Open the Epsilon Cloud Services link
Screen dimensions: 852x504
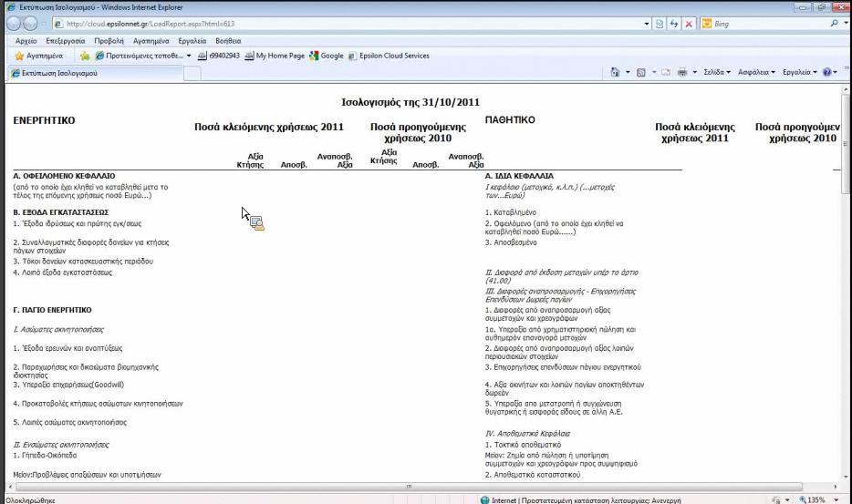point(389,56)
